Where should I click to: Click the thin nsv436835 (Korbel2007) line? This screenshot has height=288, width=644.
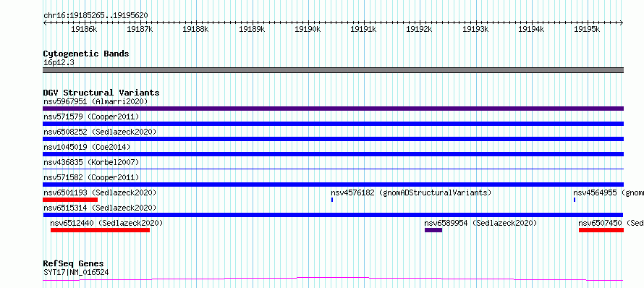(333, 169)
